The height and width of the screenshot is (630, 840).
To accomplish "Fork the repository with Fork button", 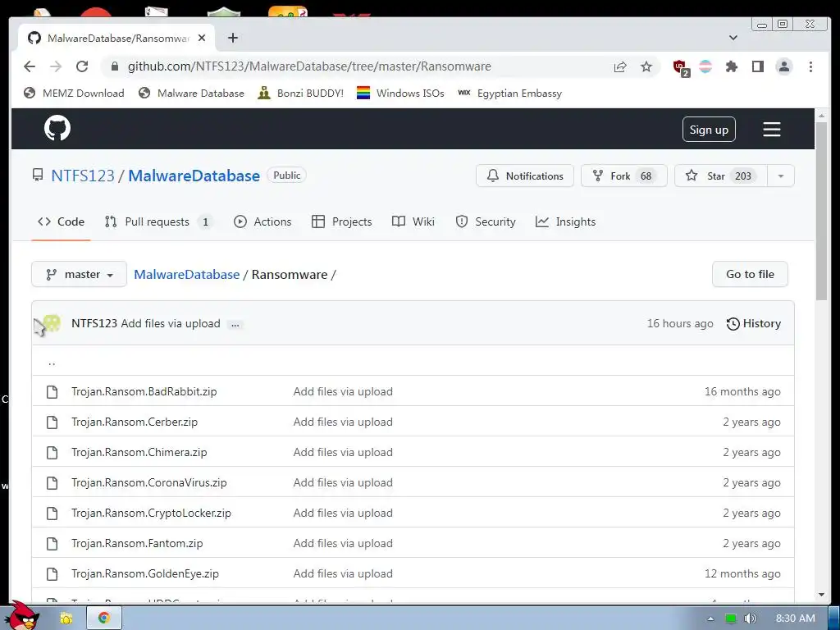I will pyautogui.click(x=623, y=176).
